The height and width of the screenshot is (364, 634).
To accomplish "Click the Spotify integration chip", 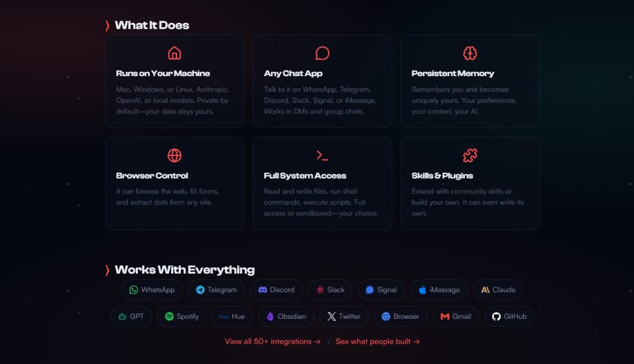I will click(182, 316).
